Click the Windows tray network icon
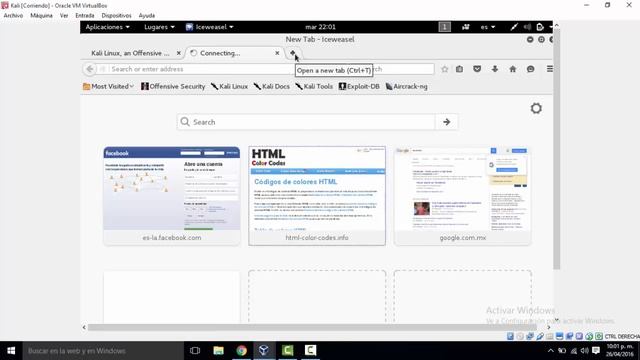The width and height of the screenshot is (640, 360). click(x=573, y=351)
